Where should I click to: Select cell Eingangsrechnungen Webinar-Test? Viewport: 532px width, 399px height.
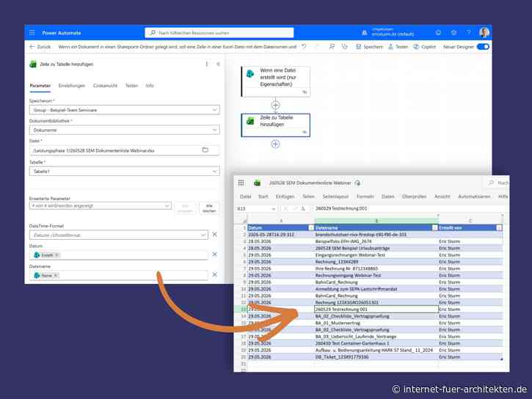coord(376,255)
